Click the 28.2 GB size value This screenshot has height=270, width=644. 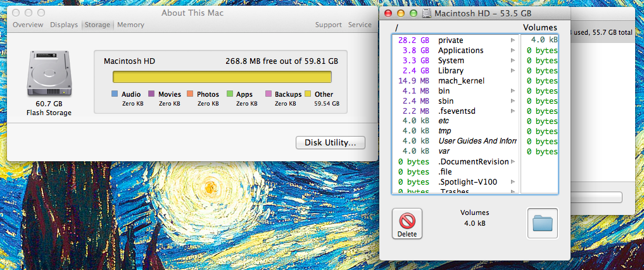tap(414, 40)
